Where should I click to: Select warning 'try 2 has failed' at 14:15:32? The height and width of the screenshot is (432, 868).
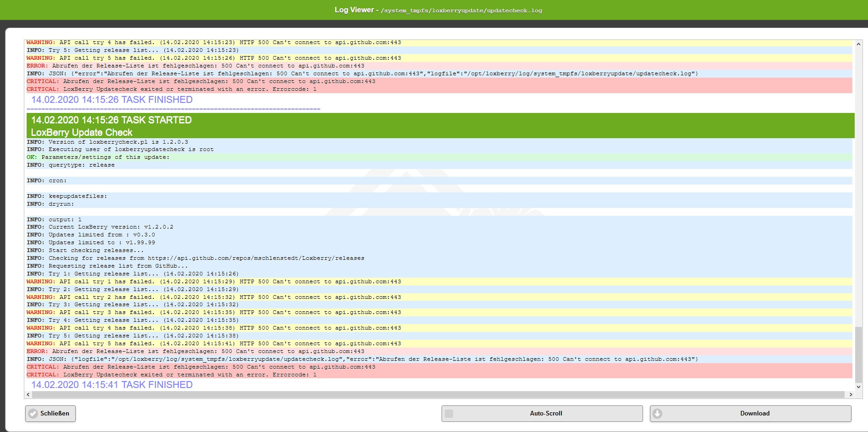[x=439, y=297]
